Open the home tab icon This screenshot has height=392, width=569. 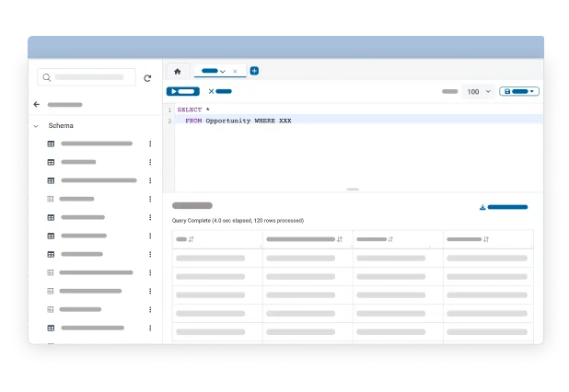pyautogui.click(x=178, y=71)
